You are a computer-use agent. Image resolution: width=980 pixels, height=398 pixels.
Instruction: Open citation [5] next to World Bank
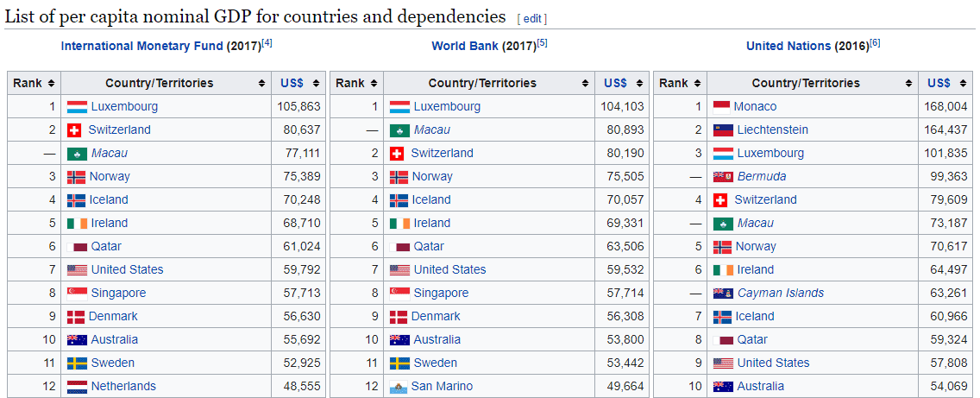(x=543, y=43)
